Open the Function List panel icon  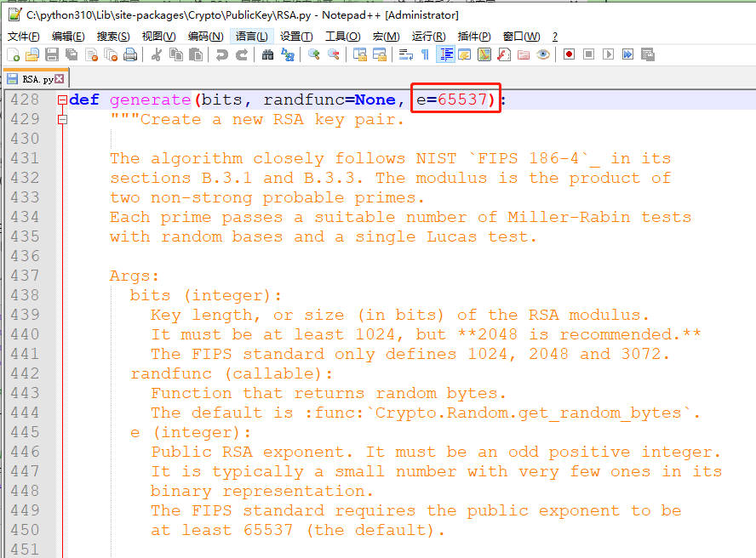click(504, 55)
